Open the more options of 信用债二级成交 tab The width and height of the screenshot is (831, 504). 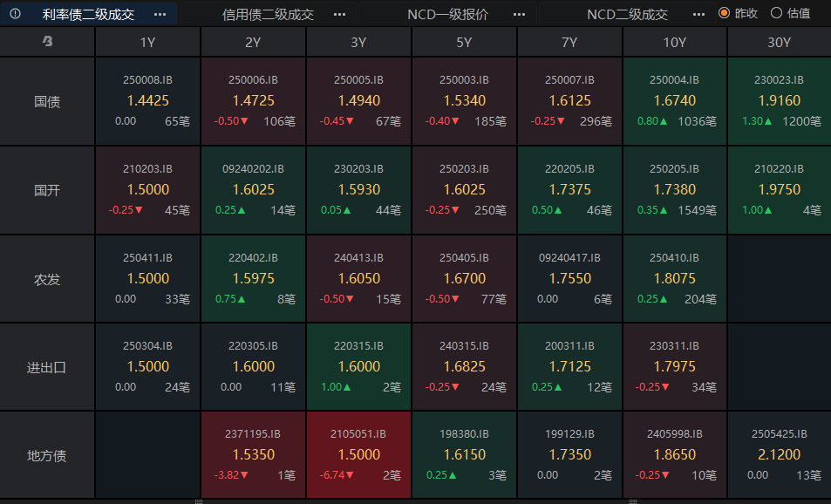pyautogui.click(x=339, y=14)
